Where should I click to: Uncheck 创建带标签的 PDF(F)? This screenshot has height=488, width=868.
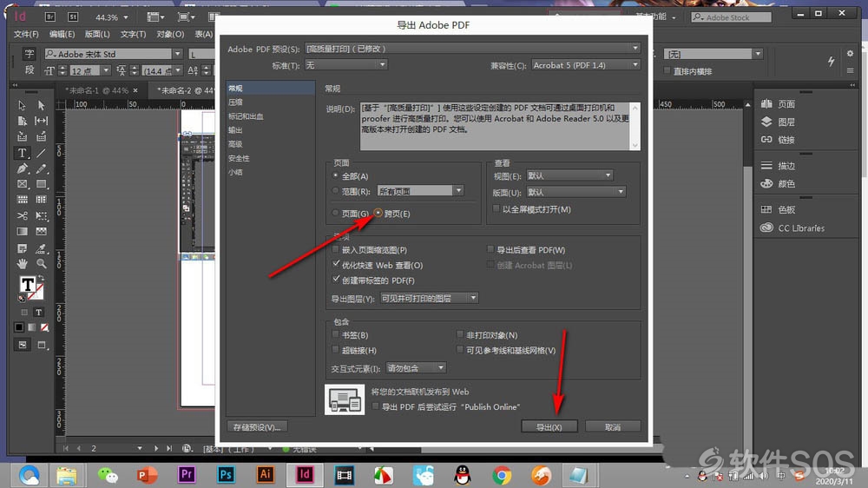tap(335, 280)
